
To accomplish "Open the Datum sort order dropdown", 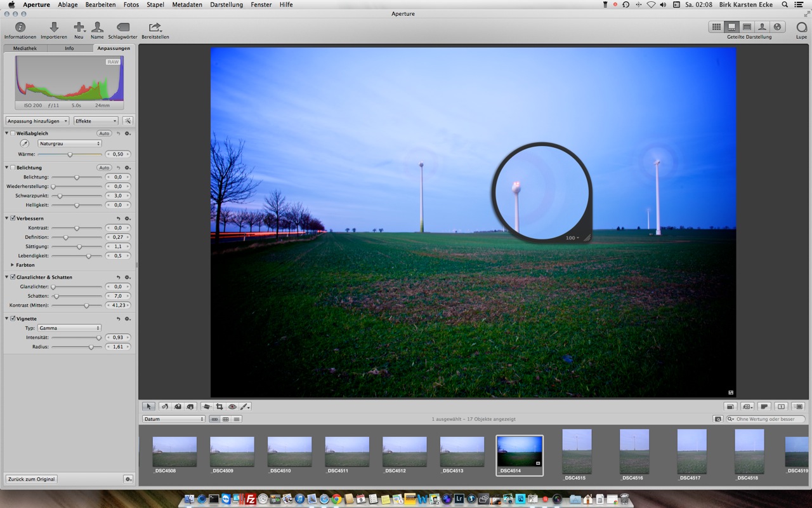I will click(174, 419).
